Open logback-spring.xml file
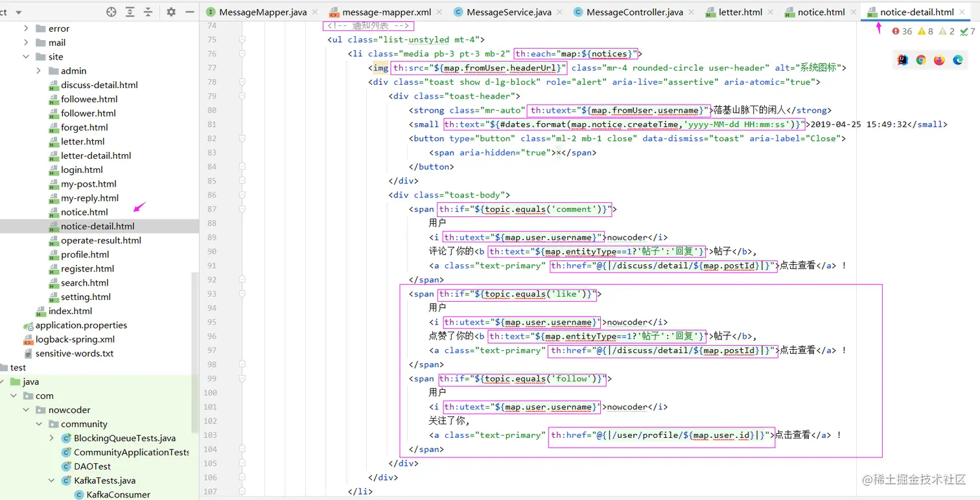The image size is (980, 500). pos(75,339)
